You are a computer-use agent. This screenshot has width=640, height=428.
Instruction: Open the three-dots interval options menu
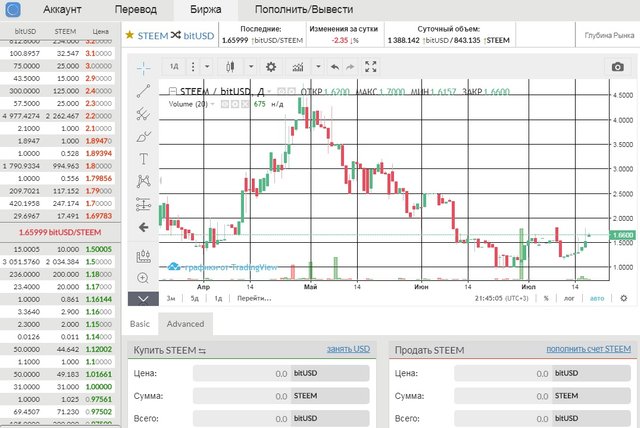click(193, 67)
